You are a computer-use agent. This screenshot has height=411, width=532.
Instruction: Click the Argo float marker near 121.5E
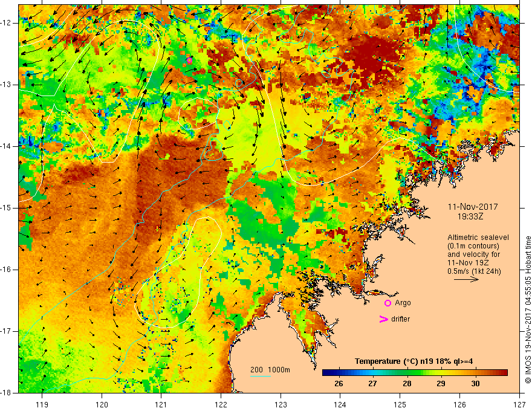[x=189, y=60]
